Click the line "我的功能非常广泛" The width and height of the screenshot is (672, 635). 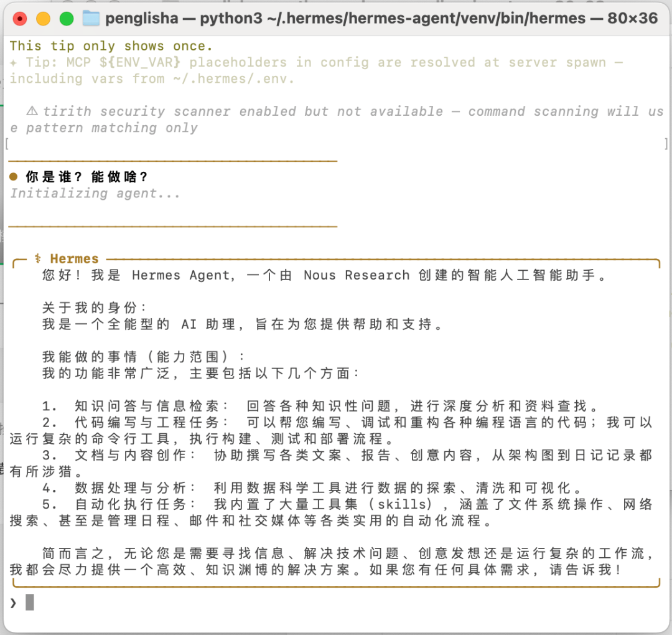200,373
